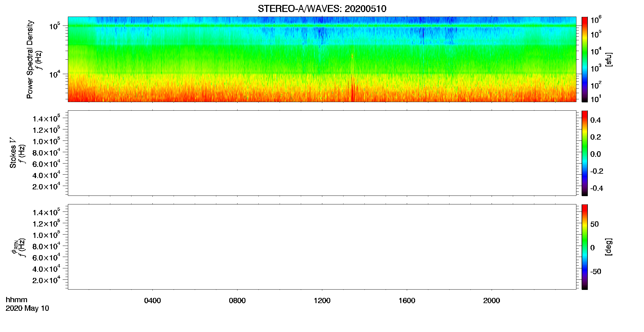Click the 1600 time axis label
Screen dimensions: 644x332
[x=407, y=301]
